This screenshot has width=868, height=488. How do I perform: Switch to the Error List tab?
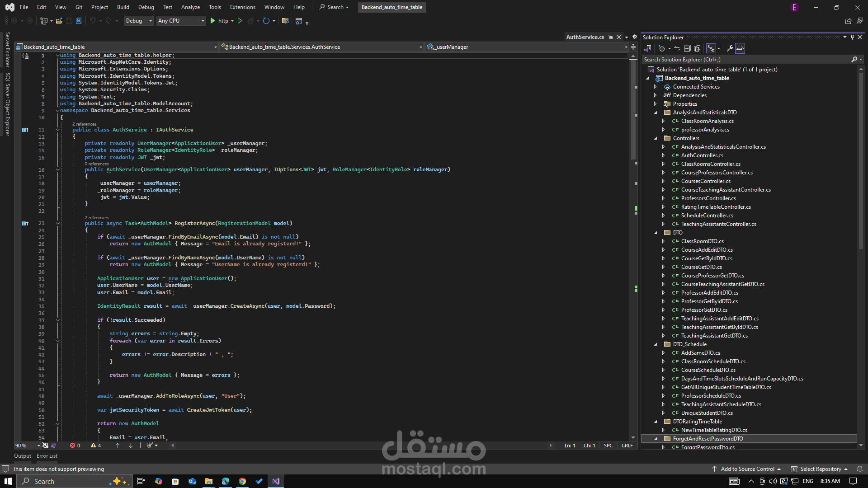[x=47, y=456]
